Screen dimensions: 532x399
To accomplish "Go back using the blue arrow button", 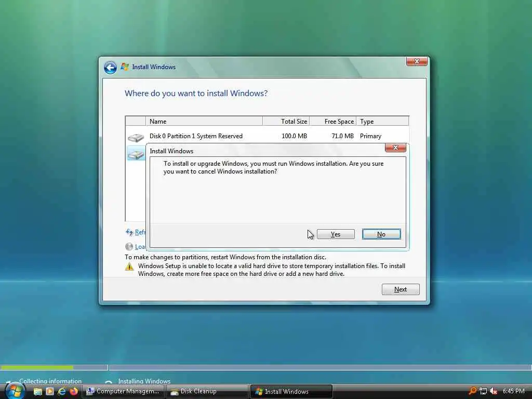I will coord(110,67).
